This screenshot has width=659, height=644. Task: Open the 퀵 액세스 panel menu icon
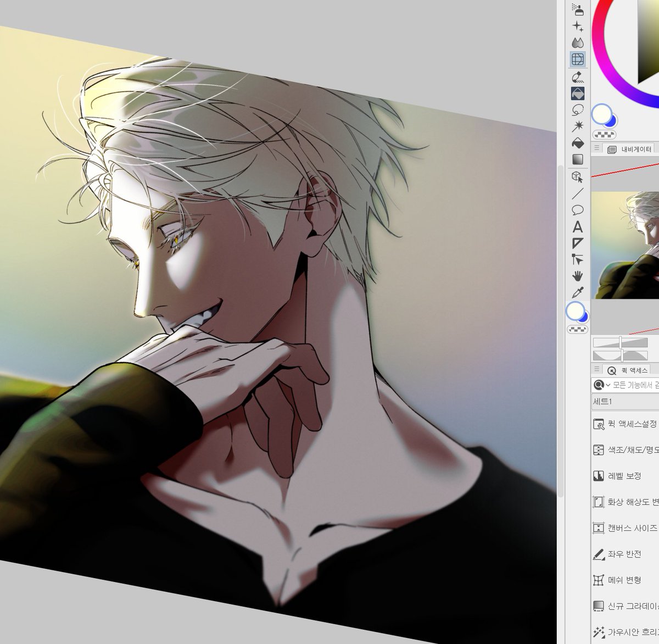click(596, 370)
